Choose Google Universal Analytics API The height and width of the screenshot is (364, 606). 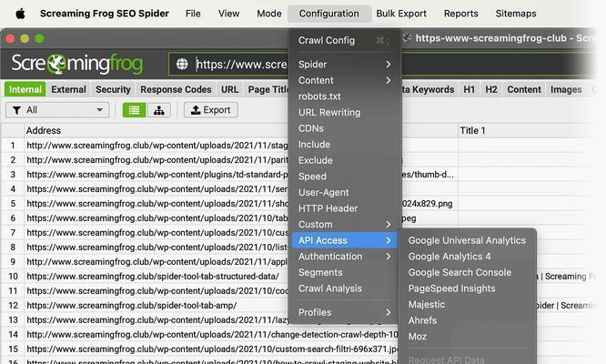[468, 240]
